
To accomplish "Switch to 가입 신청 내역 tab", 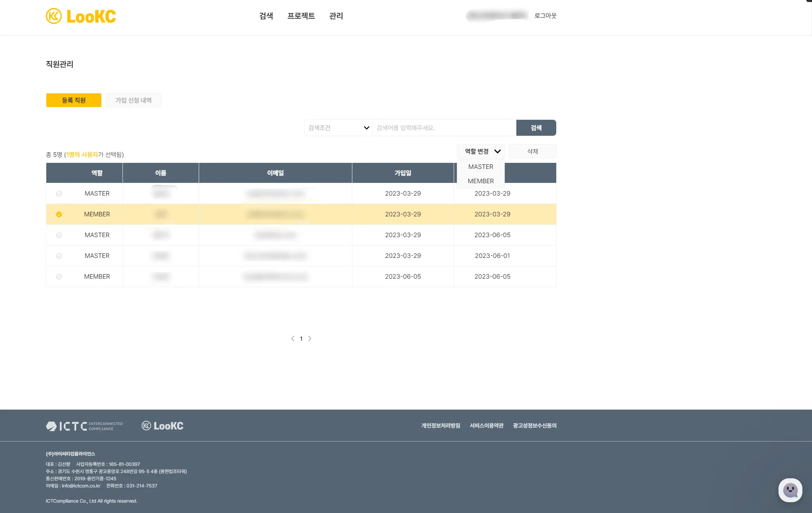I will click(x=133, y=100).
